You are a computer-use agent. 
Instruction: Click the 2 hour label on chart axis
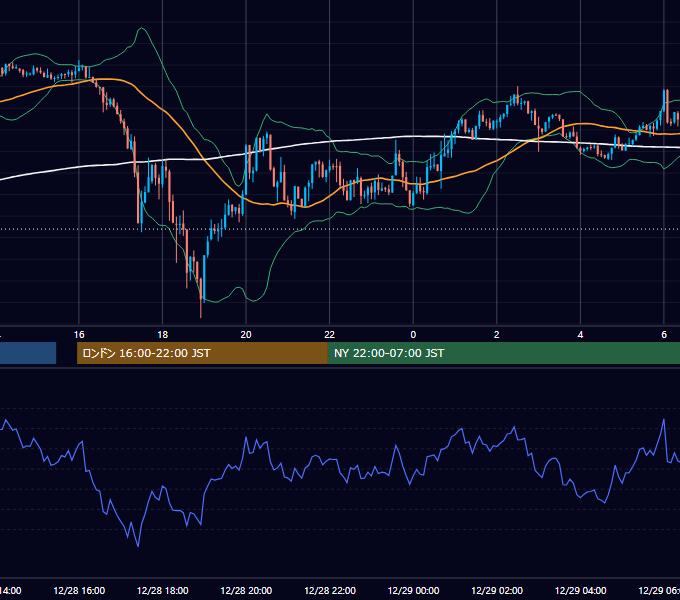point(497,335)
